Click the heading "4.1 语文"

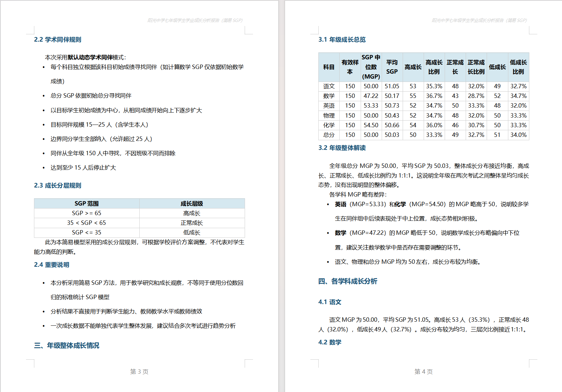click(x=330, y=302)
